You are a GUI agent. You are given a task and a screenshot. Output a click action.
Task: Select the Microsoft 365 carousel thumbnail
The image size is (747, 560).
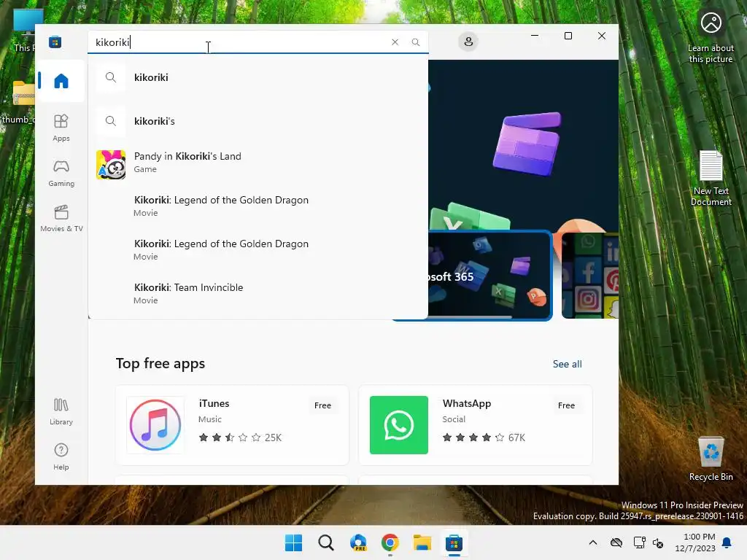[x=489, y=275]
